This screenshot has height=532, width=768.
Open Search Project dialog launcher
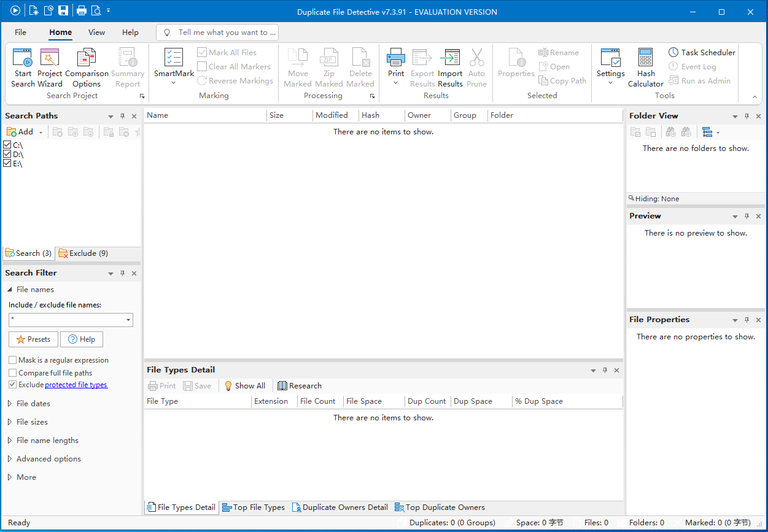[142, 96]
